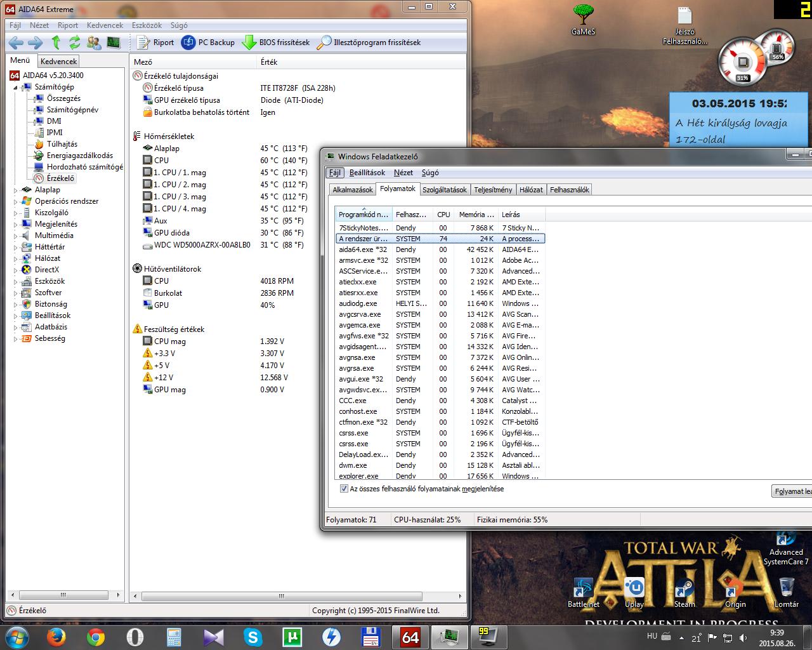Viewport: 812px width, 650px height.
Task: Launch Chrome from taskbar
Action: click(96, 637)
